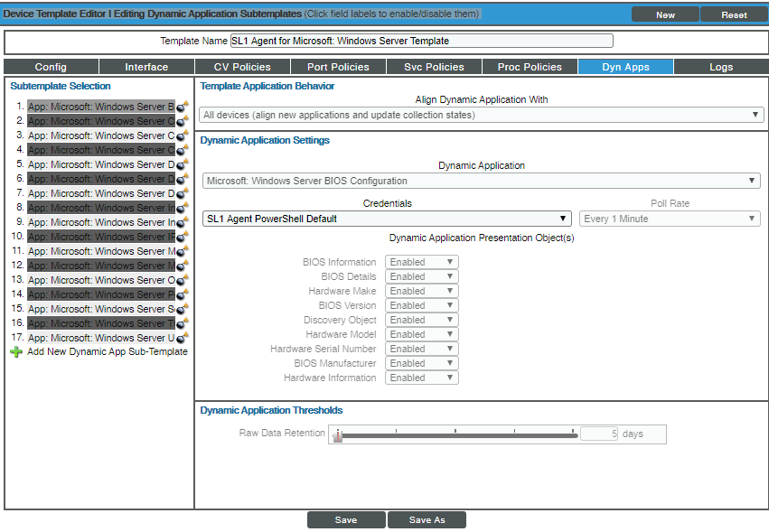Switch to the Interface tab
Screen dimensions: 769x532
coord(146,67)
